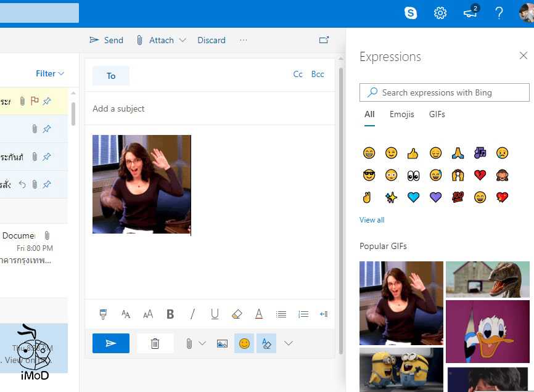
Task: Switch to the GIFs tab in Expressions
Action: pos(437,114)
